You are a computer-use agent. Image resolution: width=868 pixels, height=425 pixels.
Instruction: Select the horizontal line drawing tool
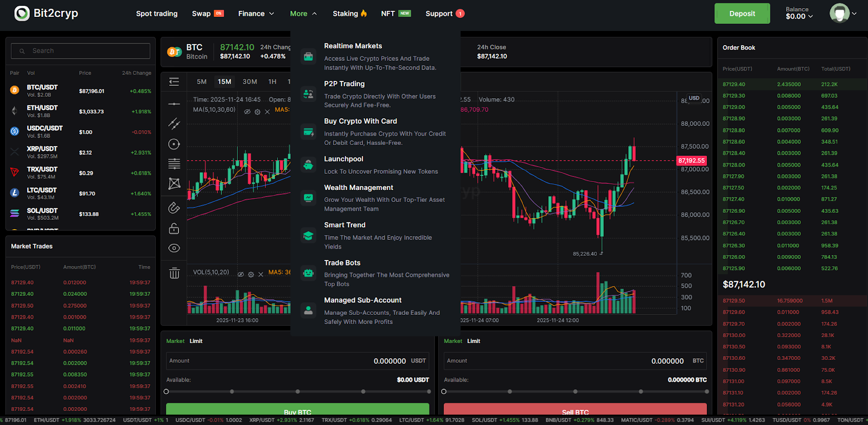(174, 104)
